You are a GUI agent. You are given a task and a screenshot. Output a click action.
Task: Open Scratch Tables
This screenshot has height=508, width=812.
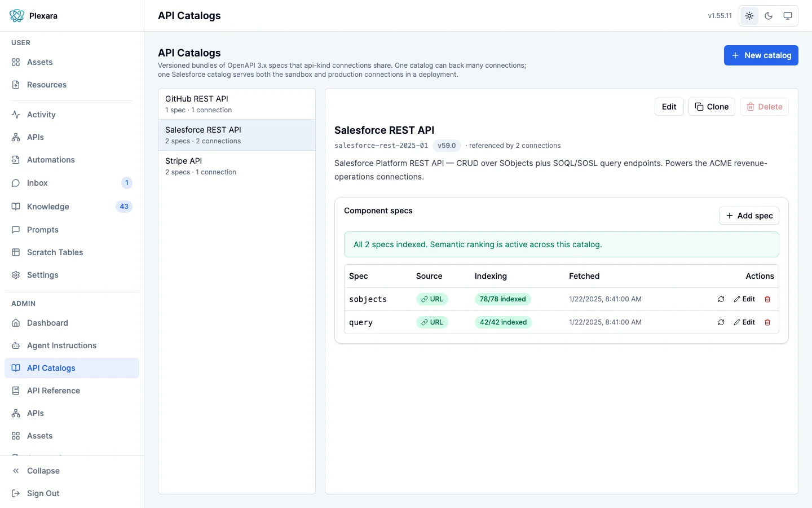pos(72,252)
